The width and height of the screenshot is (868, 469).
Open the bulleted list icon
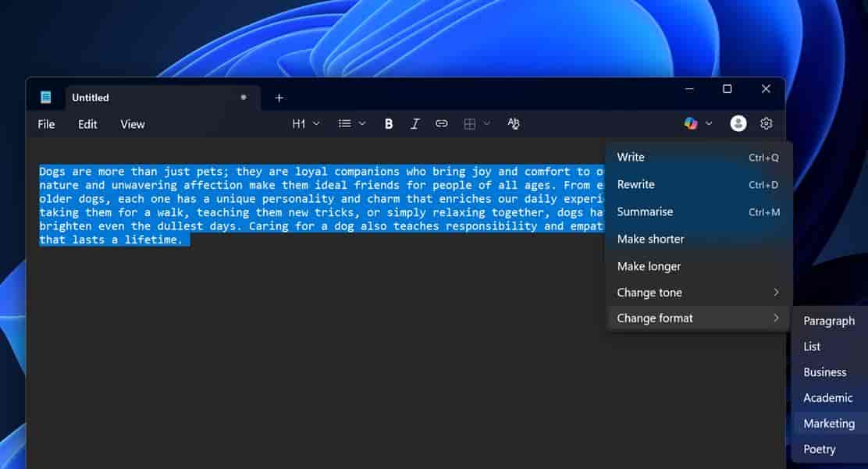point(344,123)
